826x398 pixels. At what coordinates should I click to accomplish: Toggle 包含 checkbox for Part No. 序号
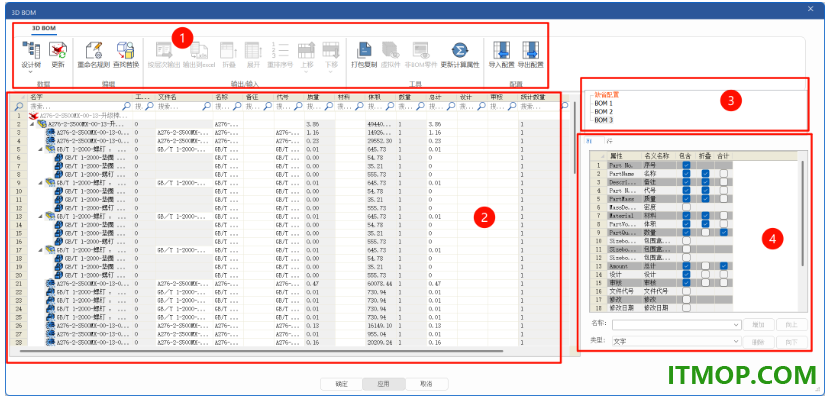click(x=686, y=165)
